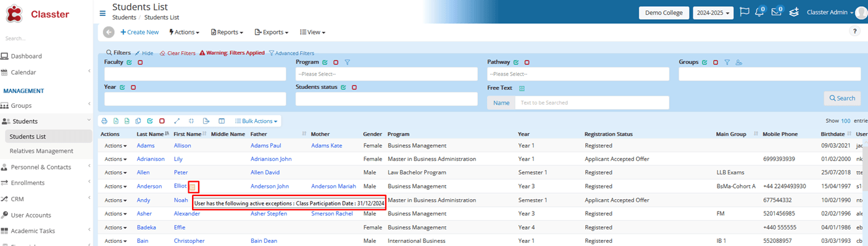Click the Classter logo
This screenshot has height=246, width=868.
click(38, 14)
